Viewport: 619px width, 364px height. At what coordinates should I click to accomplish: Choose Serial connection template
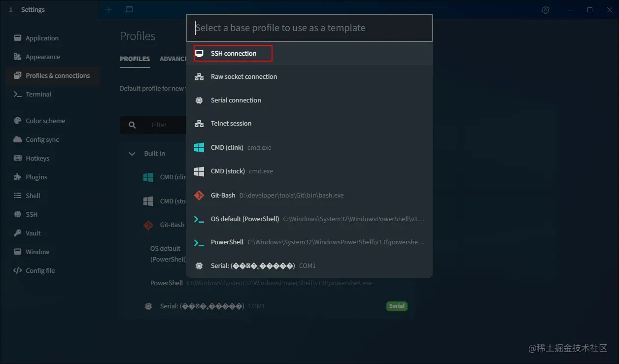tap(309, 100)
